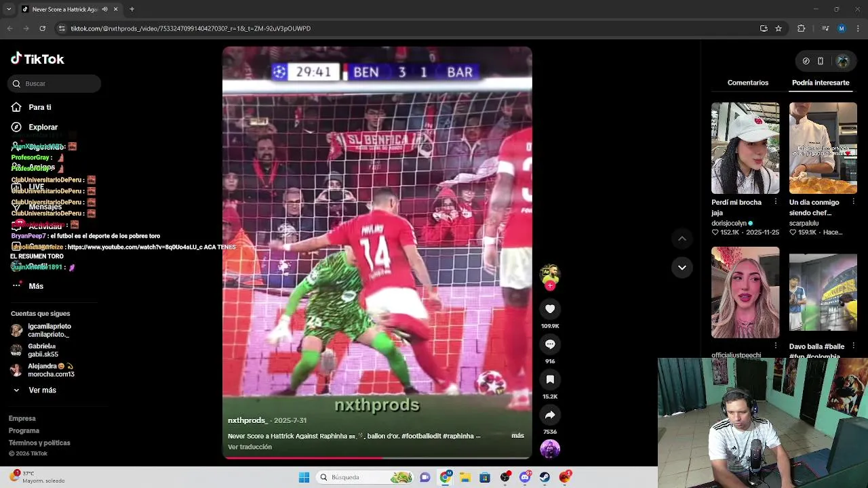Switch to the Podría interesarte tab
Screen dimensions: 868x488
821,83
